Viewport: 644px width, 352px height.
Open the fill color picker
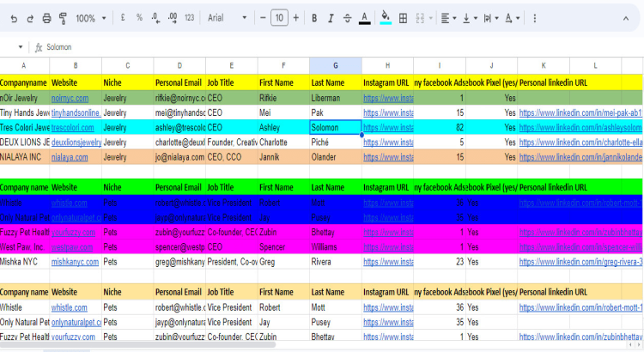(x=386, y=18)
